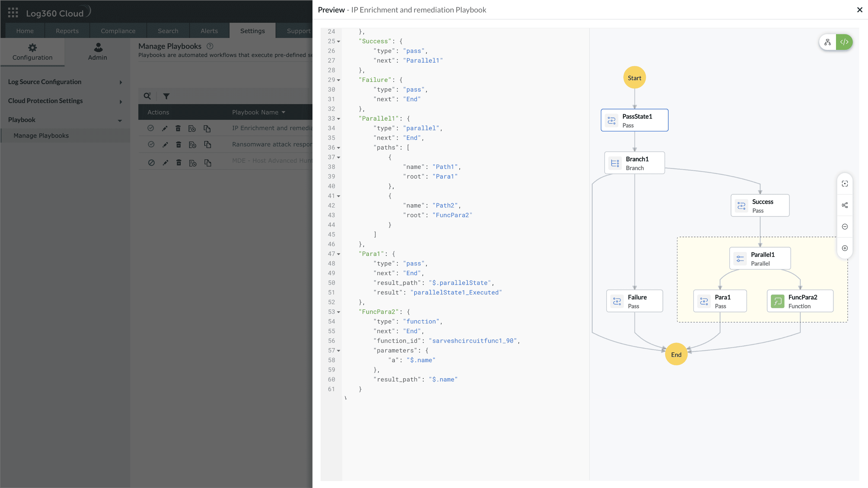868x488 pixels.
Task: Click "sarveshcircuitfunc1_90" value in code
Action: pyautogui.click(x=473, y=341)
